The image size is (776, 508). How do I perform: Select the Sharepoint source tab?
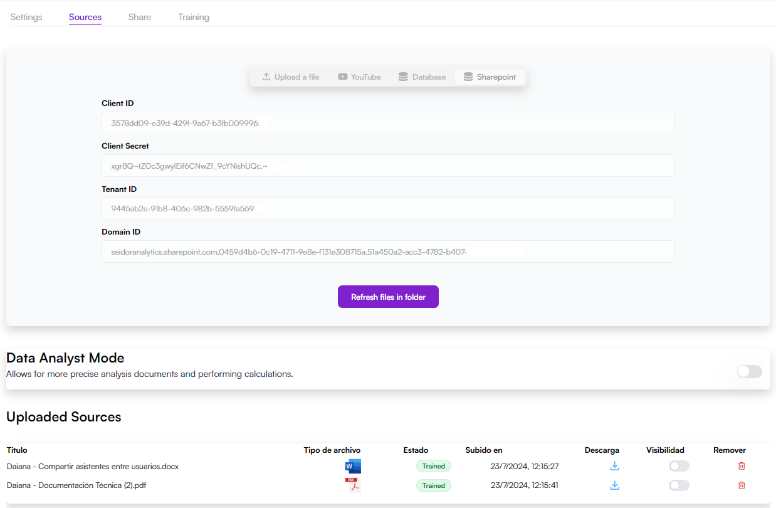tap(490, 77)
